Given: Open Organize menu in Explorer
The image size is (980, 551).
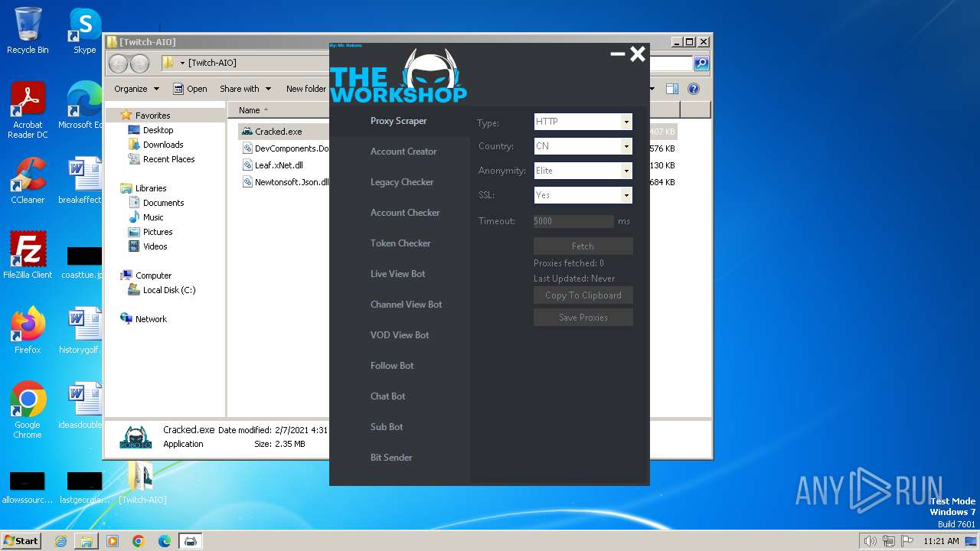Looking at the screenshot, I should (x=136, y=89).
